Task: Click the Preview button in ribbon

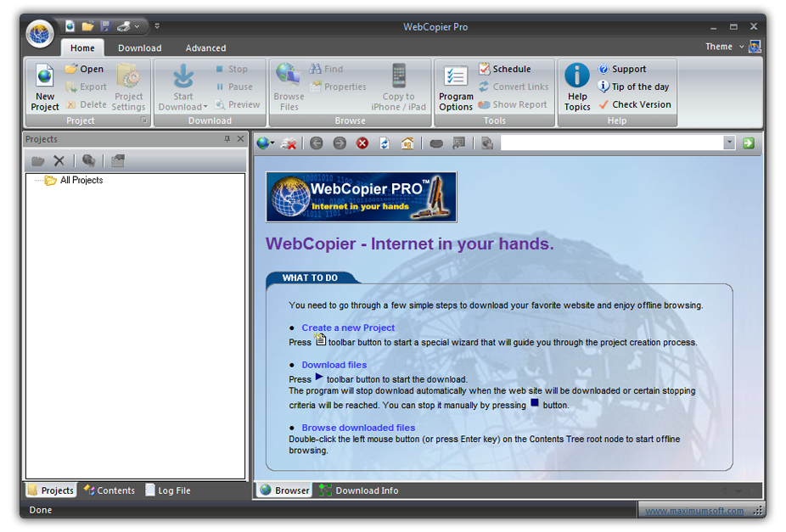Action: tap(238, 104)
